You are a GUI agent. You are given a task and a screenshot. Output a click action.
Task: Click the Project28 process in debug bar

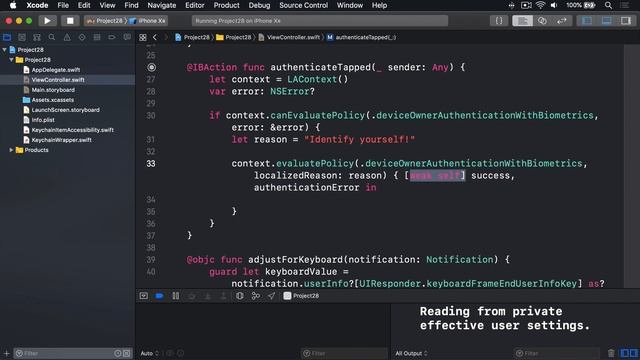click(x=301, y=296)
